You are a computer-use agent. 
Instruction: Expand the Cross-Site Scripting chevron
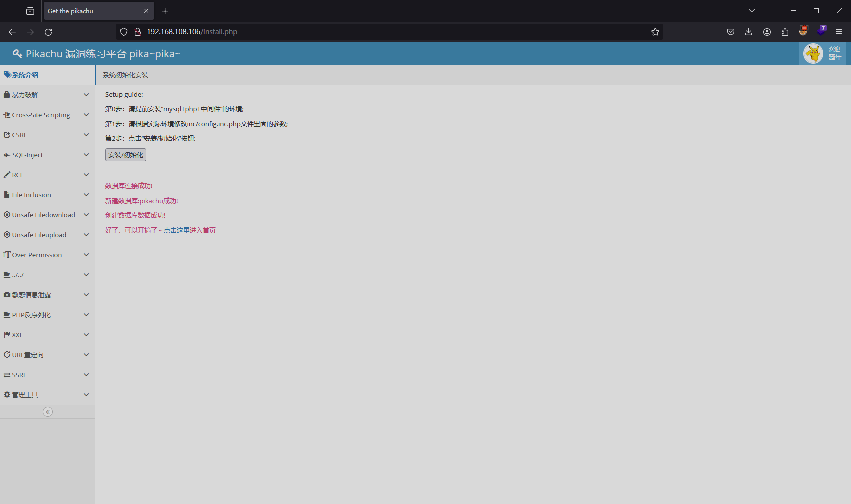pos(86,115)
